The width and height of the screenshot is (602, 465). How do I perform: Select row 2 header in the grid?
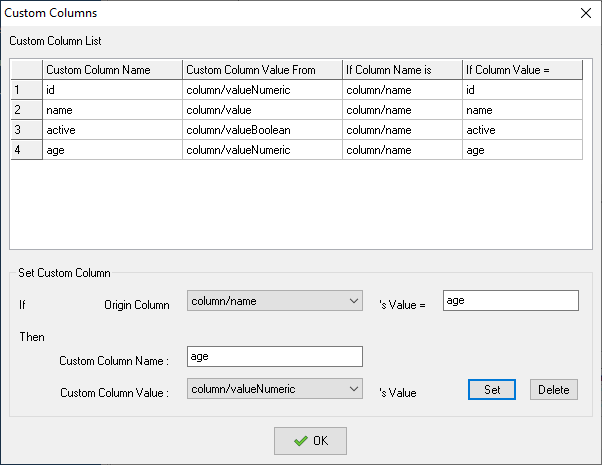pyautogui.click(x=26, y=110)
